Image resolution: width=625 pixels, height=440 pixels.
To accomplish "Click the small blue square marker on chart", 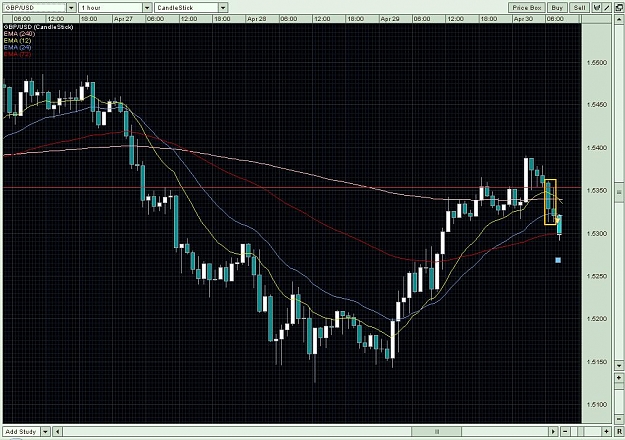I will click(x=558, y=260).
